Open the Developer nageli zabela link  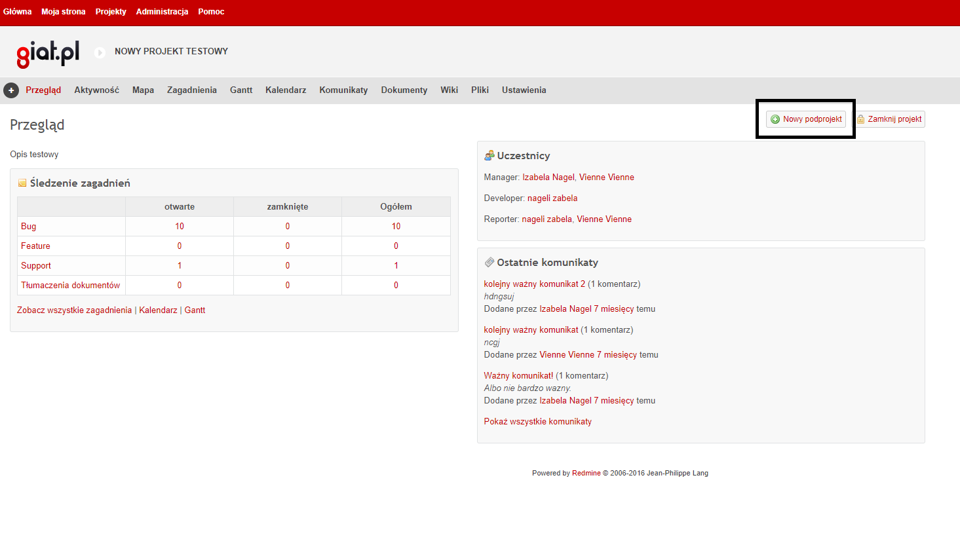click(552, 198)
